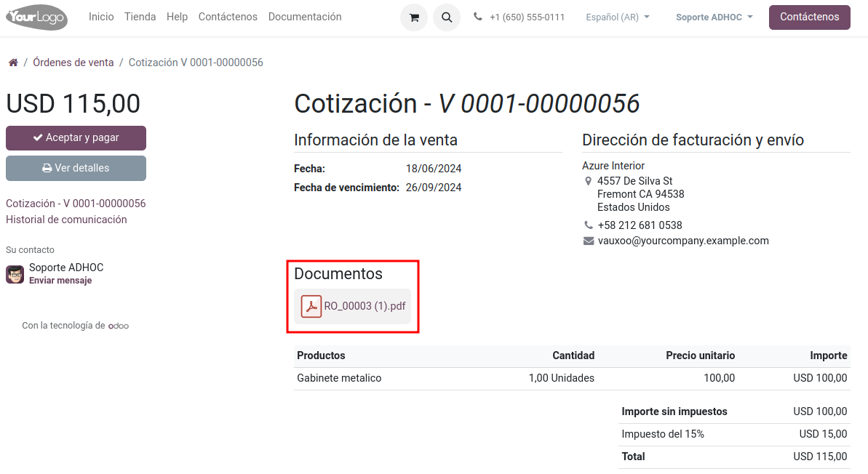Click the purple Contáctenos header button
The image size is (868, 474).
pyautogui.click(x=809, y=17)
